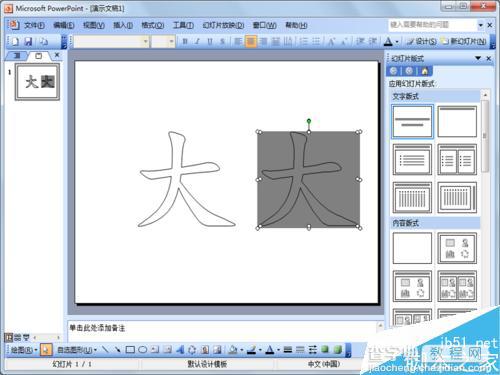
Task: Click task pane Back arrow icon
Action: point(394,71)
